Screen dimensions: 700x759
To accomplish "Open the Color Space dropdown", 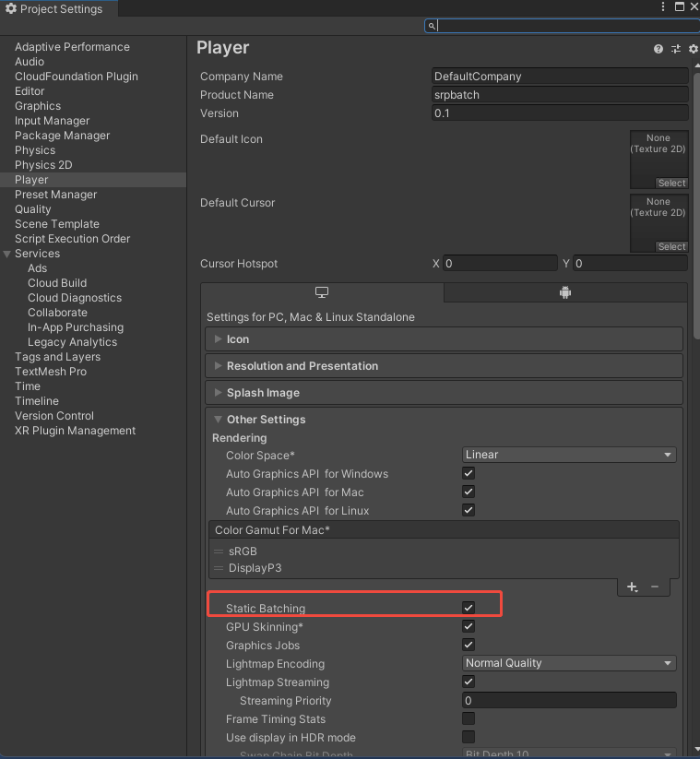I will click(x=569, y=455).
